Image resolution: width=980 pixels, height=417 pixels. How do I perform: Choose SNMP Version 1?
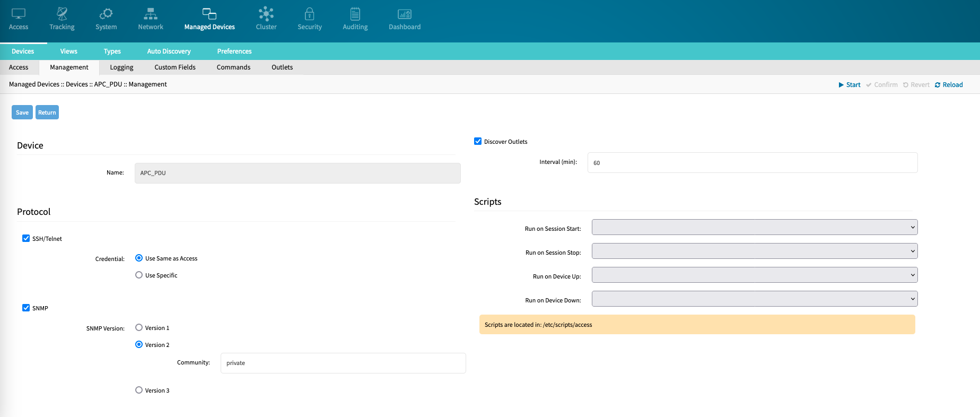(139, 327)
